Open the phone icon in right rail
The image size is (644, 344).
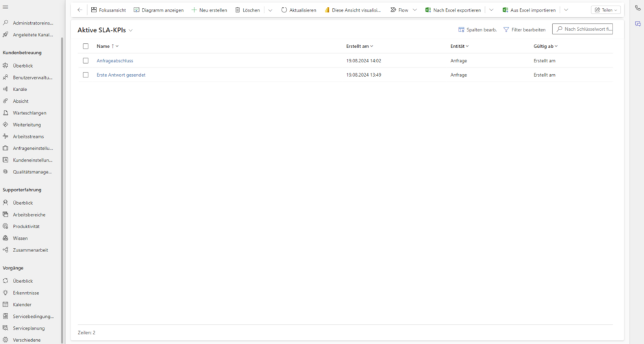637,8
